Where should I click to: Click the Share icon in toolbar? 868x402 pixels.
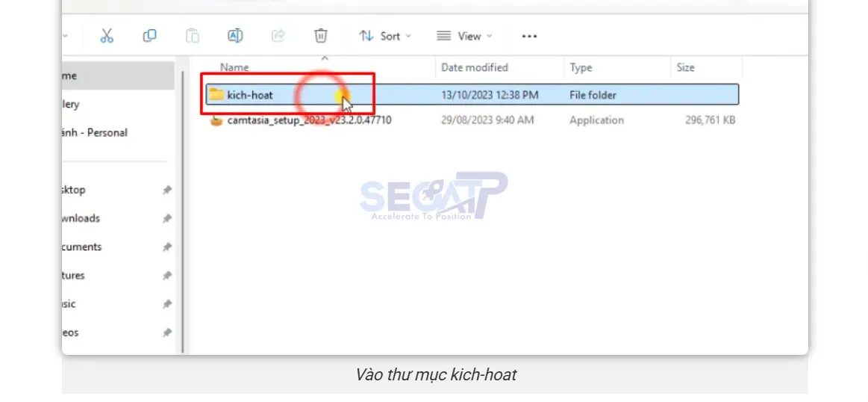tap(278, 36)
